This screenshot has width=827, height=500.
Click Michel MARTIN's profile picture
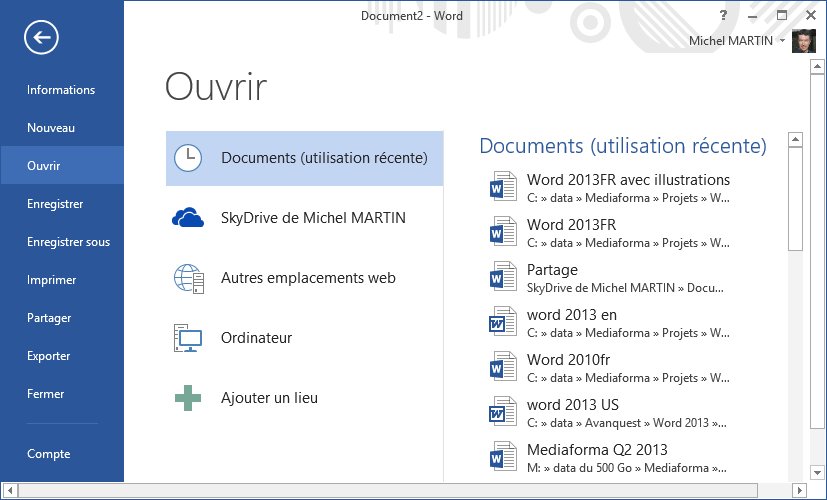coord(803,41)
